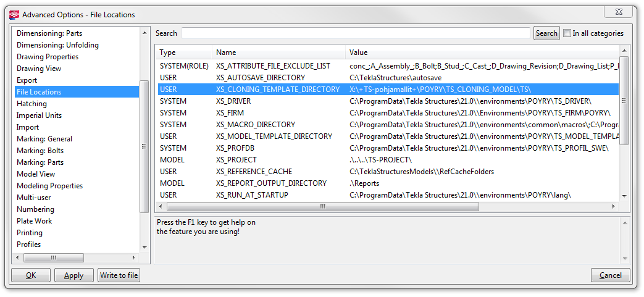Select the XS_PROFDB row
644x297 pixels.
pos(387,148)
